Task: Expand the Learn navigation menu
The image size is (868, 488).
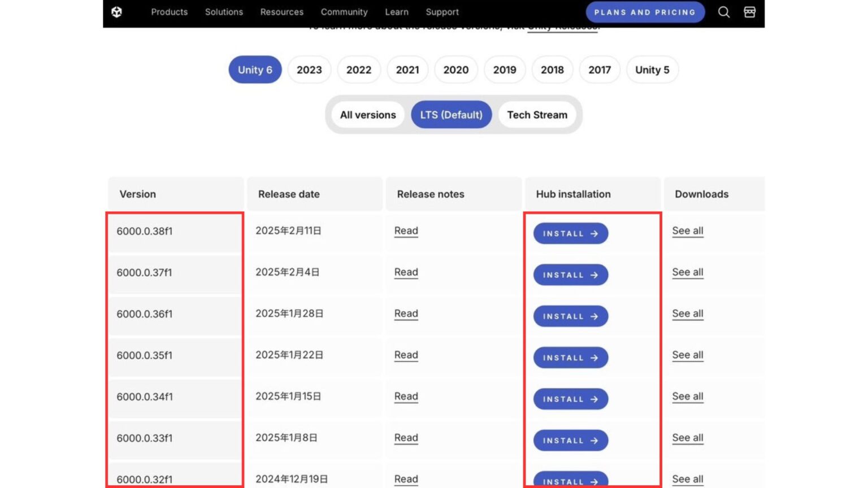Action: pos(396,12)
